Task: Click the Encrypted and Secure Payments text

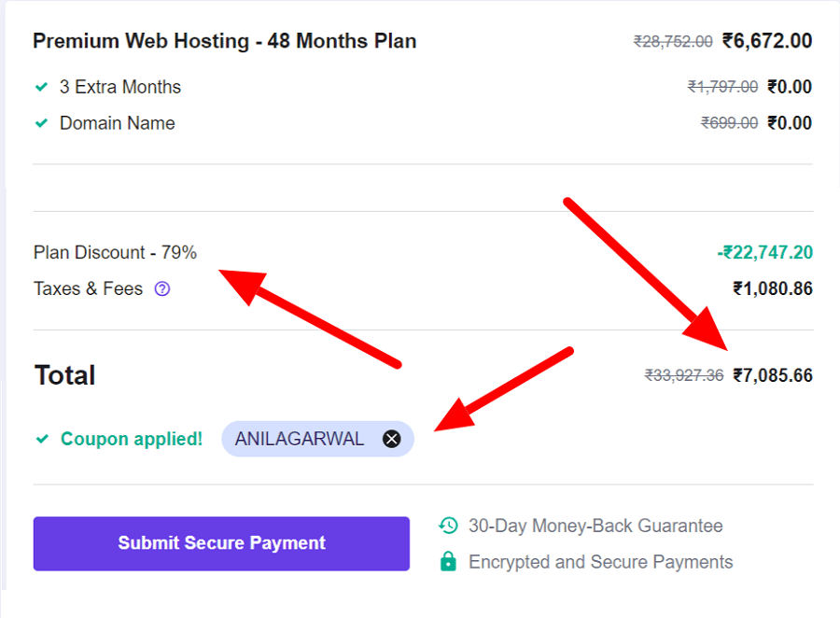Action: [600, 562]
